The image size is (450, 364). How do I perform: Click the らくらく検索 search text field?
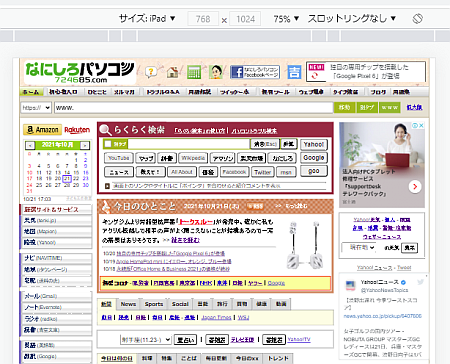tap(188, 144)
